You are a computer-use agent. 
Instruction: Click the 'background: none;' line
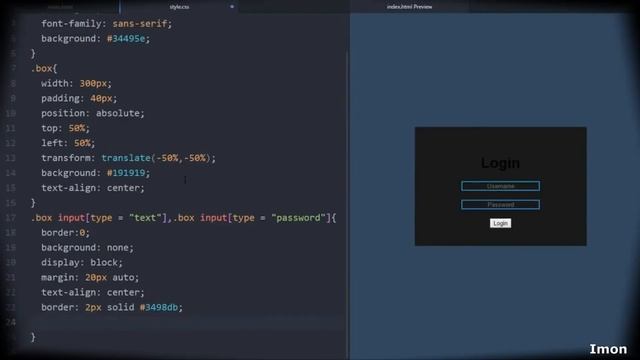click(x=87, y=247)
